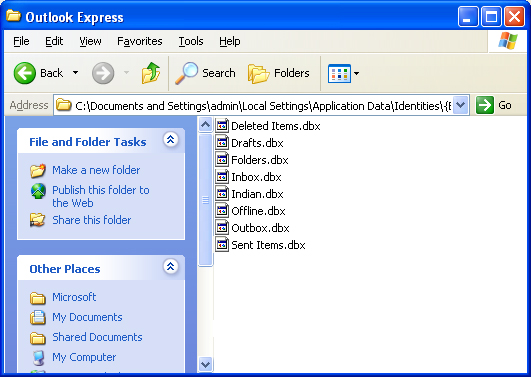This screenshot has width=531, height=377.
Task: Open the Forward history dropdown arrow
Action: (x=126, y=73)
